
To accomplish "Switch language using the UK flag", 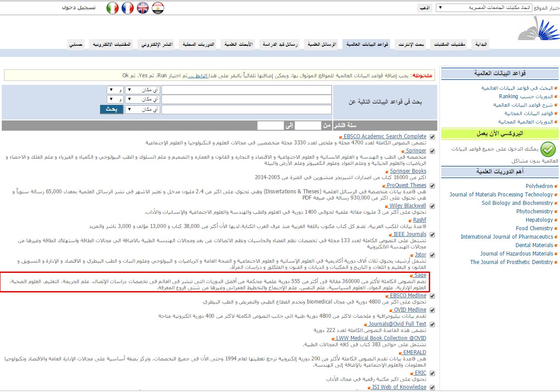I will click(143, 8).
